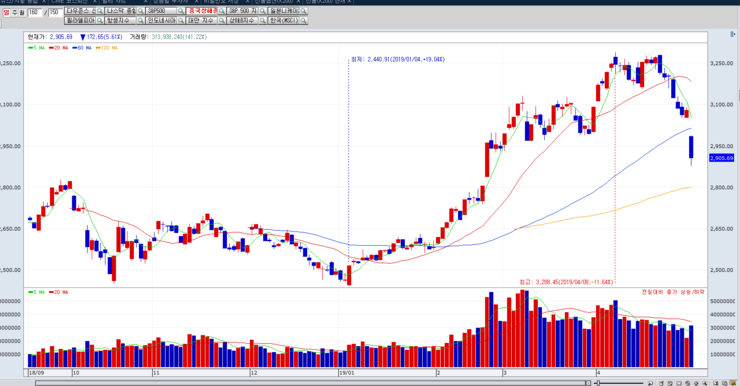Click the 60 MA legend label

click(82, 48)
